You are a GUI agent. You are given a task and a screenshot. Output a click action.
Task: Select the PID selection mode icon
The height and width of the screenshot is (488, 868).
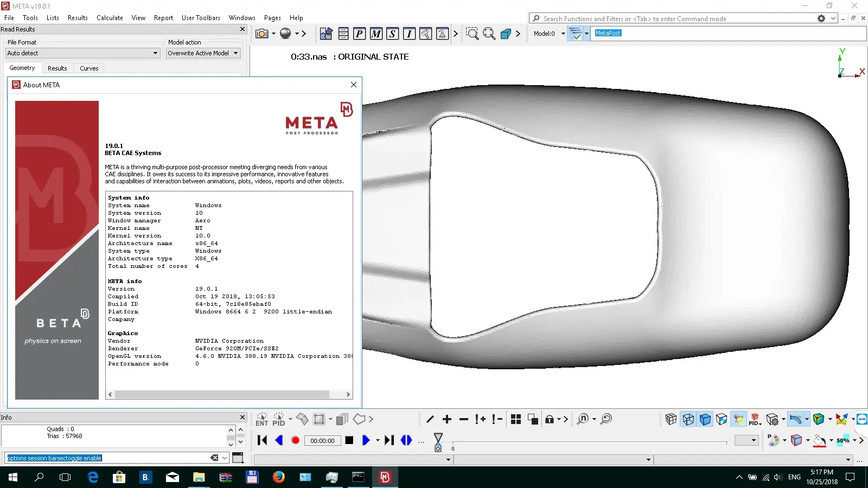pos(278,419)
